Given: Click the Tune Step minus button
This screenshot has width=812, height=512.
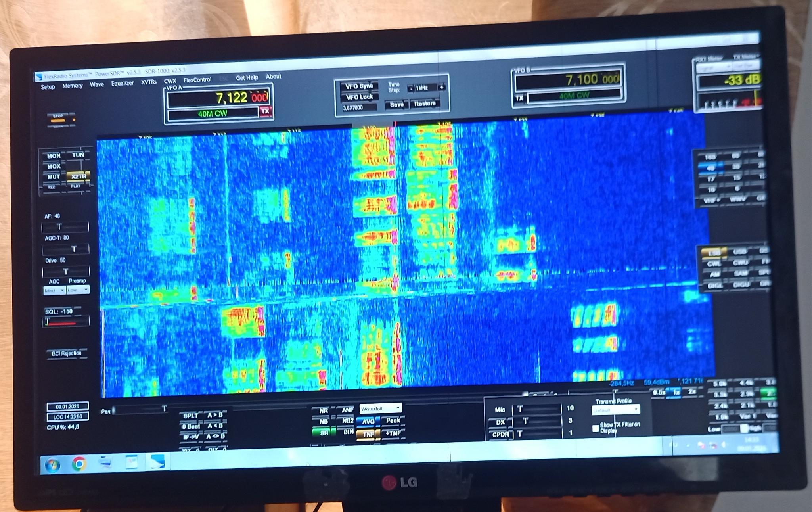Looking at the screenshot, I should click(x=411, y=88).
